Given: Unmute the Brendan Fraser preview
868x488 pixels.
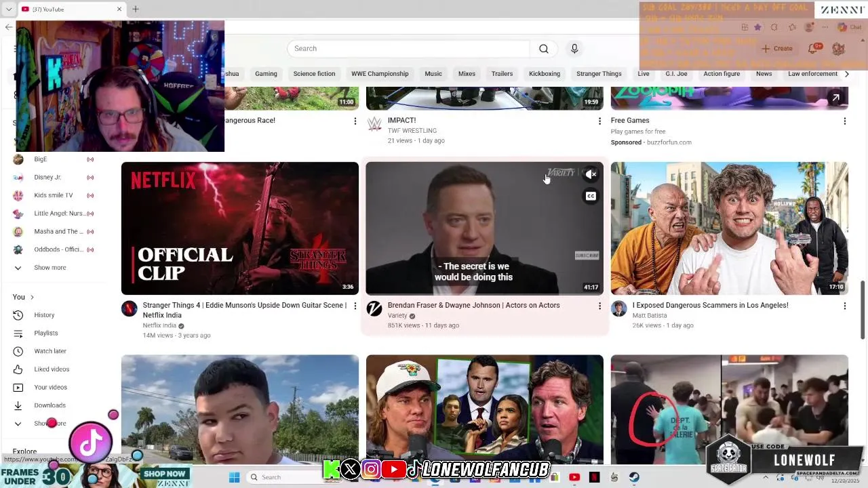Looking at the screenshot, I should click(591, 174).
